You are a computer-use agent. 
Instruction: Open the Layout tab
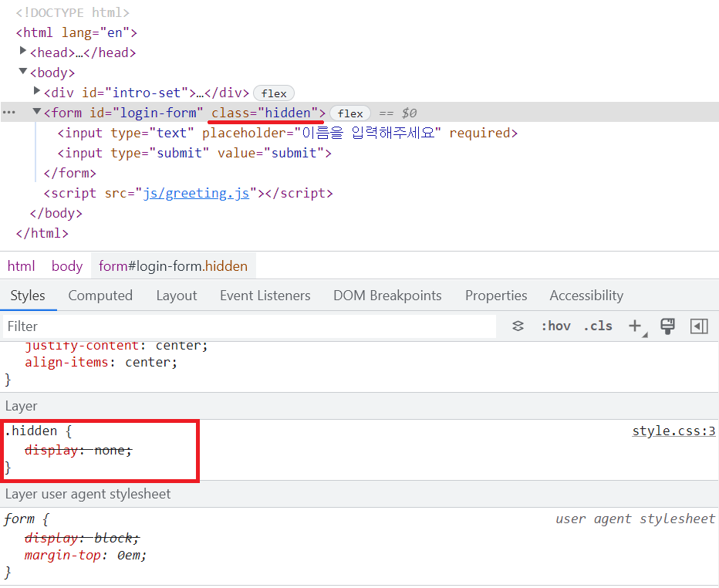(x=177, y=296)
